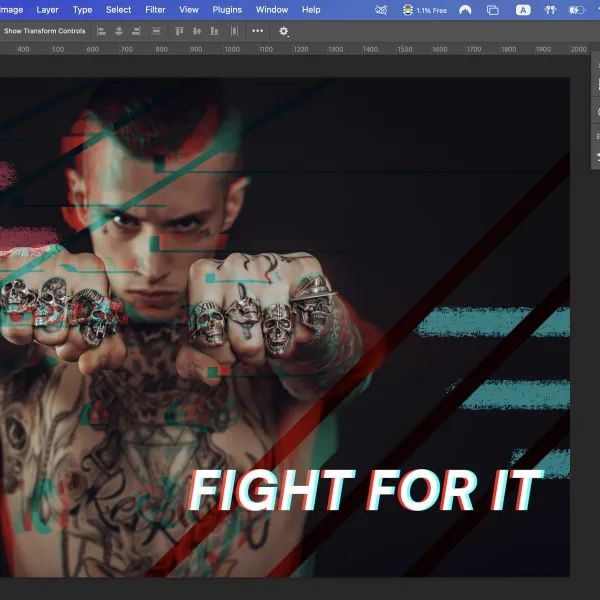Click the 500 mark on horizontal ruler
Screen dimensions: 600x600
point(58,49)
